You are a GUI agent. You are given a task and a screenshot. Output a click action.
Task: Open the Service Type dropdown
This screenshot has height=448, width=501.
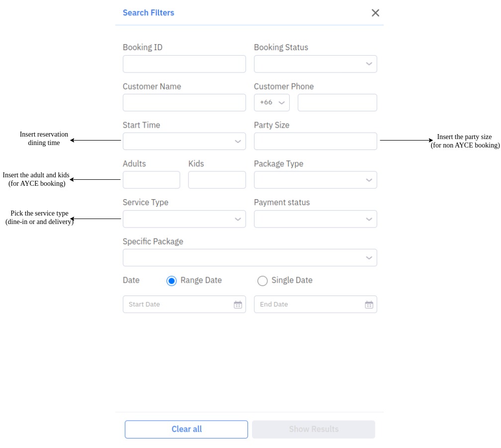[184, 219]
